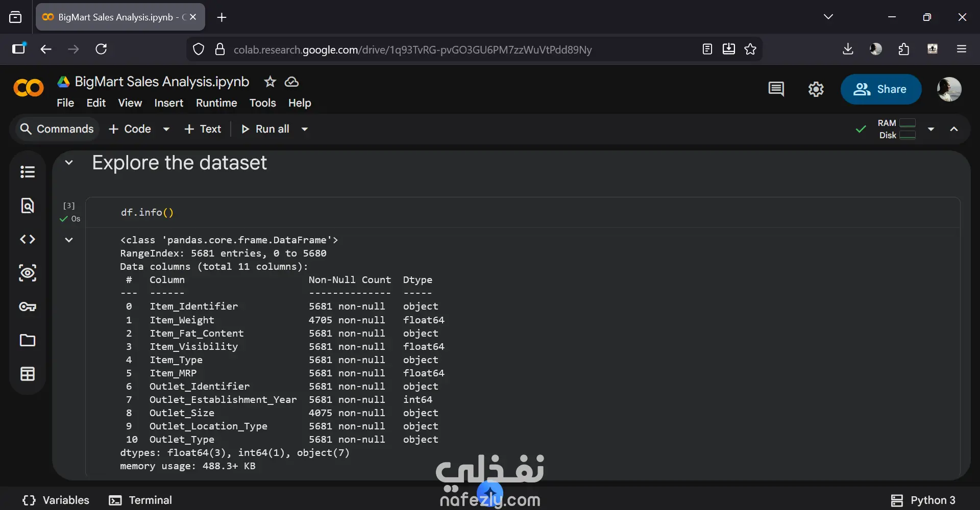Click the cell execution count [3]
Image resolution: width=980 pixels, height=510 pixels.
click(x=69, y=206)
